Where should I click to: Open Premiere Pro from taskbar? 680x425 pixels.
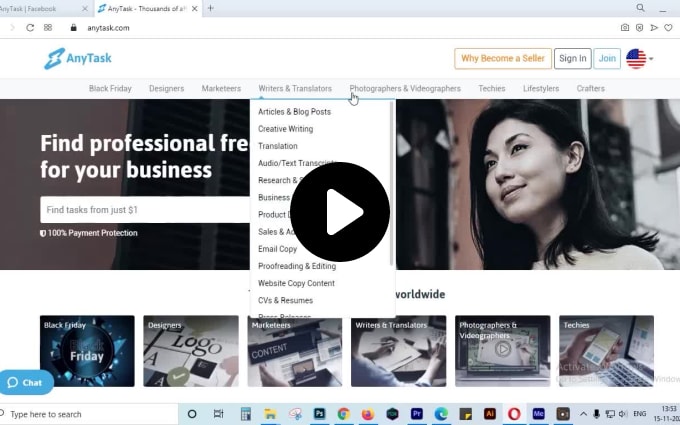click(x=417, y=414)
